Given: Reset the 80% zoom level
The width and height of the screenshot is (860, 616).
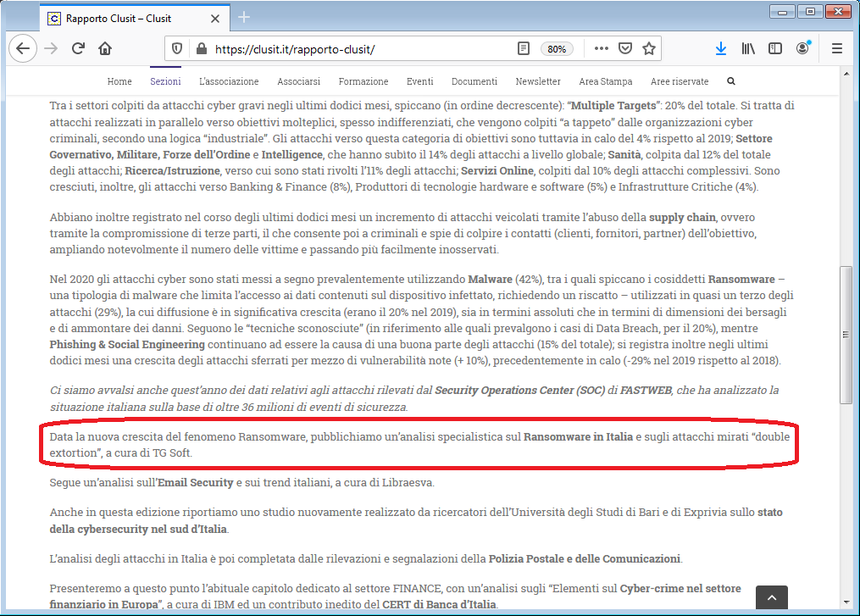Looking at the screenshot, I should click(557, 49).
